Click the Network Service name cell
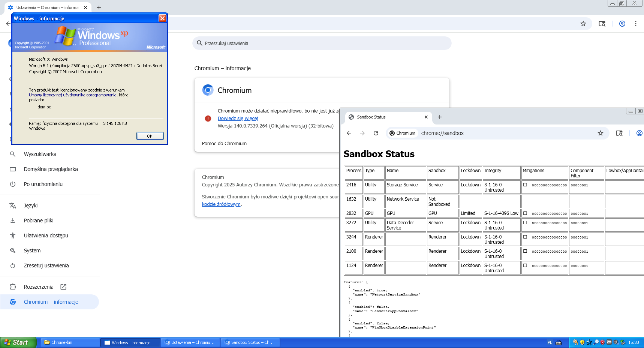 point(406,202)
